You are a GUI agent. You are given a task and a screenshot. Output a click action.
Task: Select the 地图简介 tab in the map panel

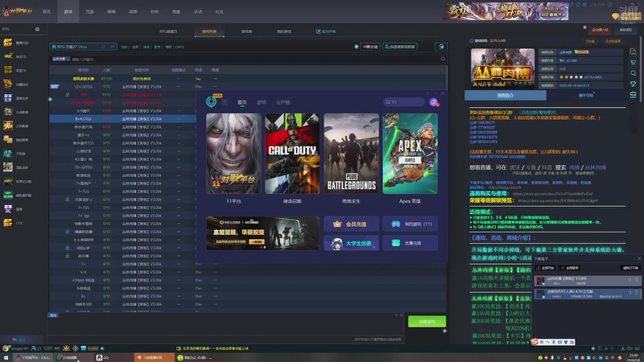click(506, 95)
